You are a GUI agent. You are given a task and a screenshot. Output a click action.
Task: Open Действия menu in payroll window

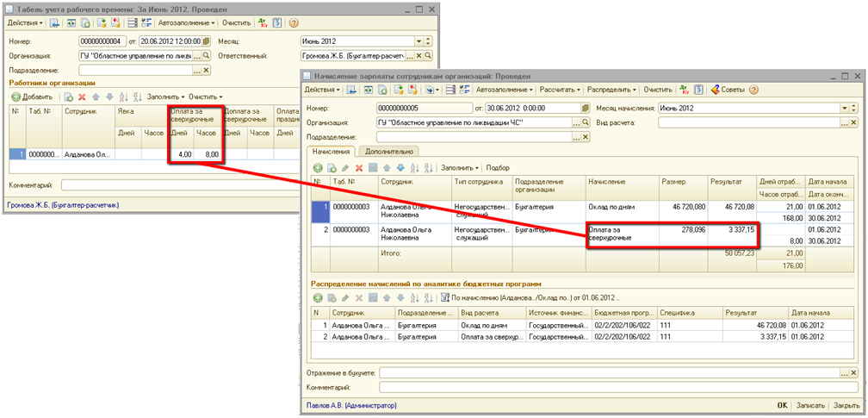pyautogui.click(x=322, y=90)
